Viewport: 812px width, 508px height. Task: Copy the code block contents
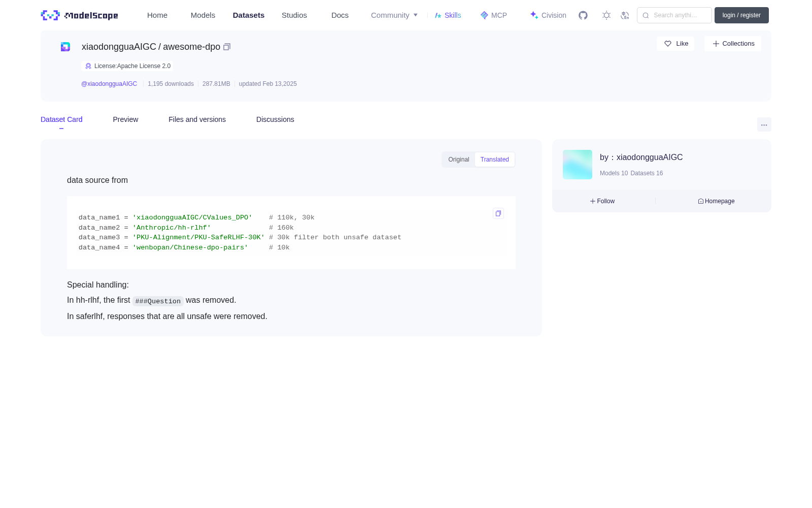[x=498, y=213]
